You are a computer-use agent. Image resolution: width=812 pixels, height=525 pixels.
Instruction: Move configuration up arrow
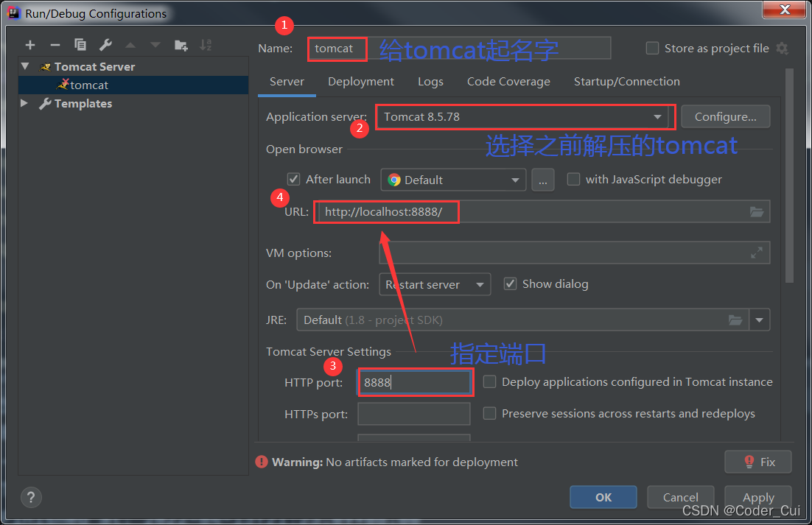click(x=130, y=45)
